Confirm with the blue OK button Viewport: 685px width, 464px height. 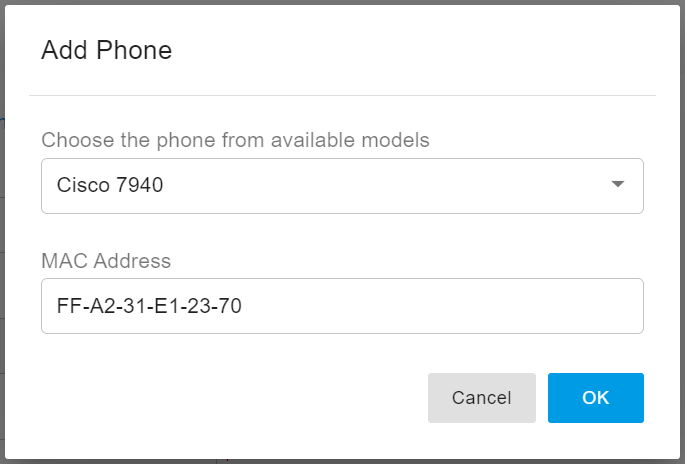(595, 398)
